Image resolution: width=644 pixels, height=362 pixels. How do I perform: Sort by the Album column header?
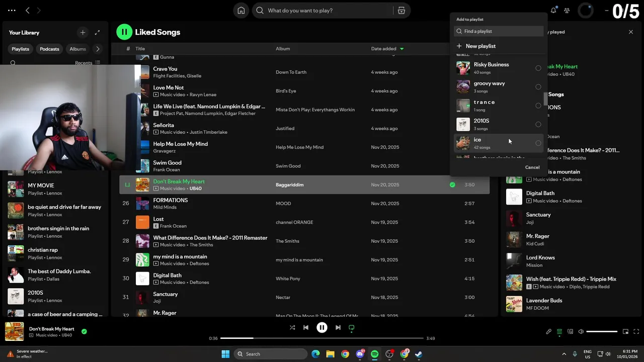tap(283, 49)
